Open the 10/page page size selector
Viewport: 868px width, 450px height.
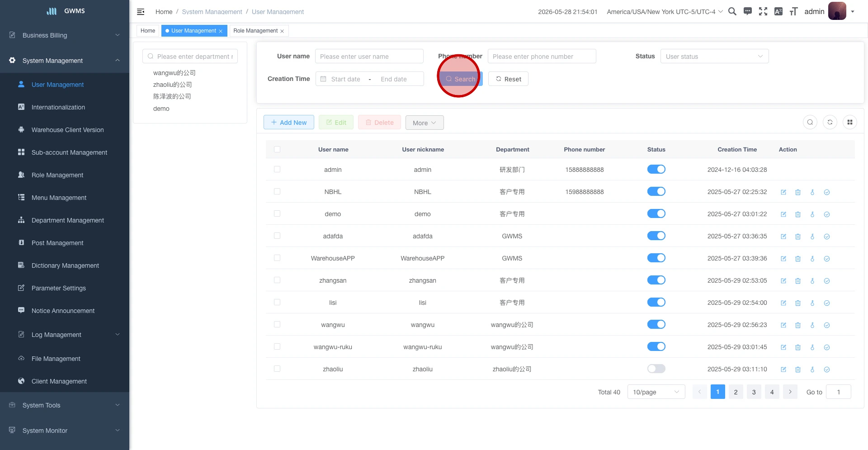(656, 392)
